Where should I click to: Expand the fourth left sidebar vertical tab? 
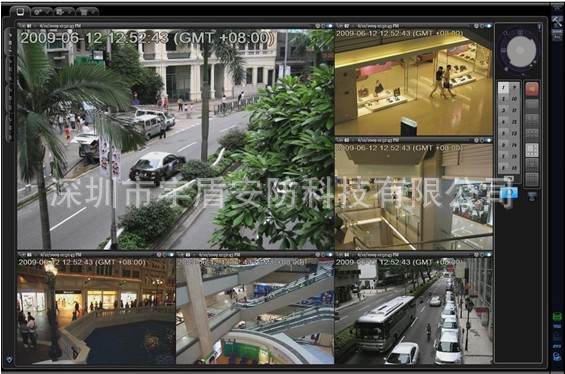pyautogui.click(x=9, y=128)
